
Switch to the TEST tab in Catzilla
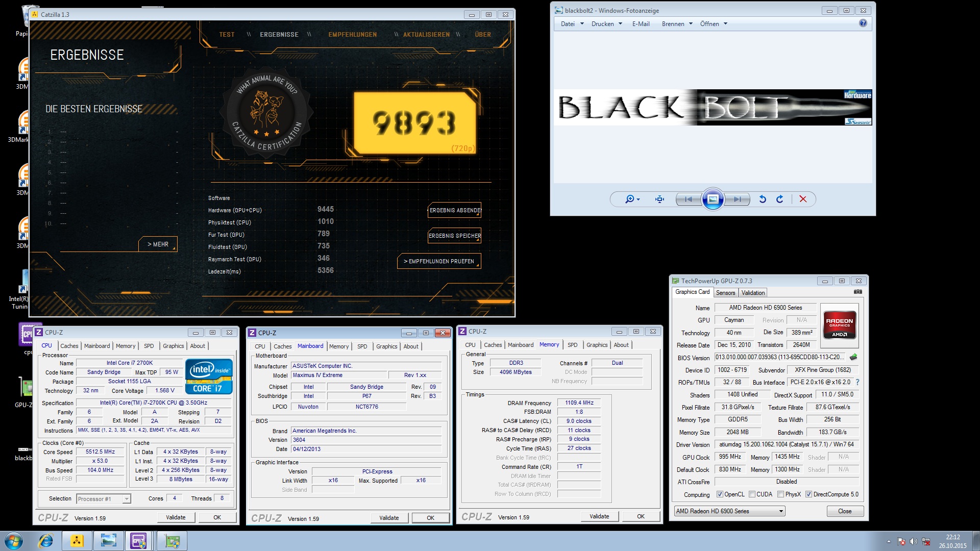point(227,35)
